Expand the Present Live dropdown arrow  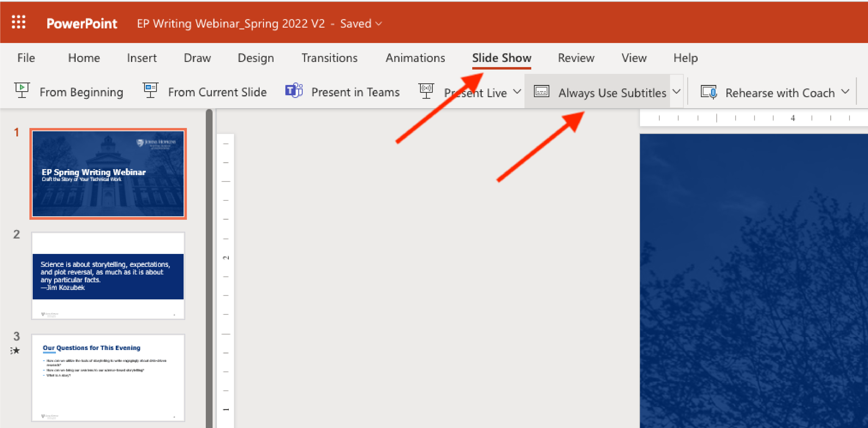click(517, 92)
